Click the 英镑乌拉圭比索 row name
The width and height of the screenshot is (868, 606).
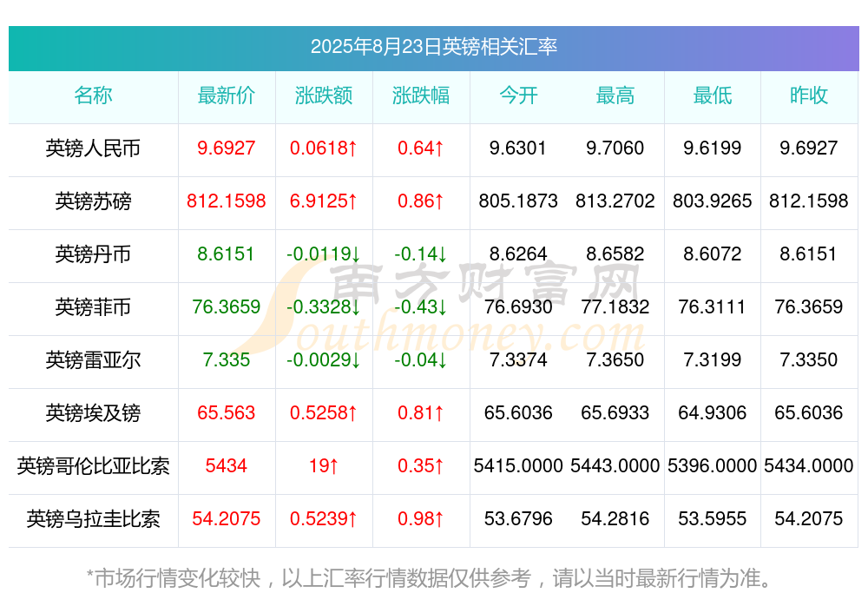pyautogui.click(x=93, y=519)
